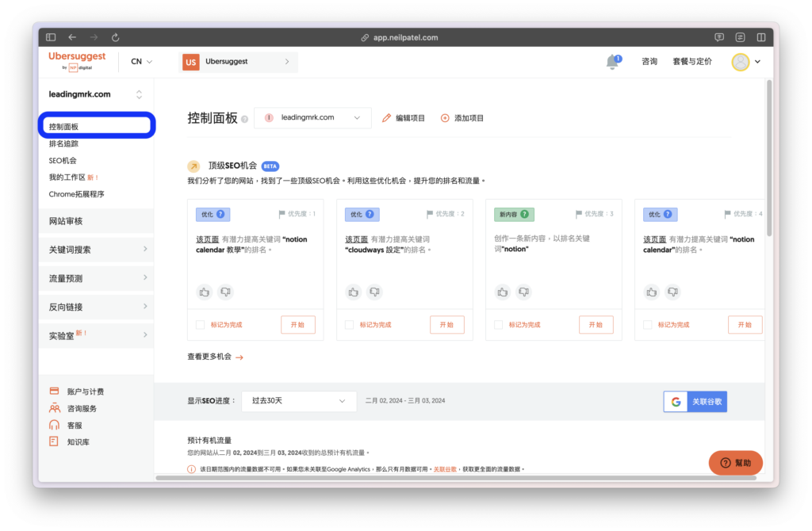Click 开始 button on priority 1 card

coord(298,324)
